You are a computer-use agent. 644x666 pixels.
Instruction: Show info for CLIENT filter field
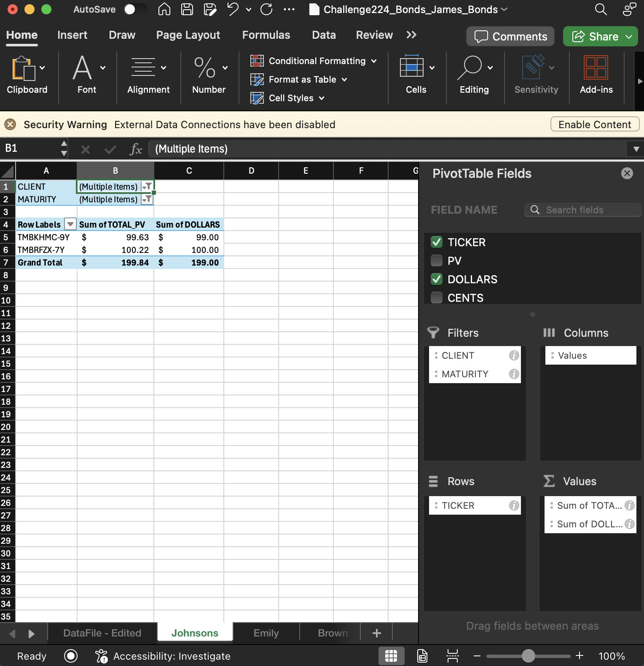[x=514, y=355]
